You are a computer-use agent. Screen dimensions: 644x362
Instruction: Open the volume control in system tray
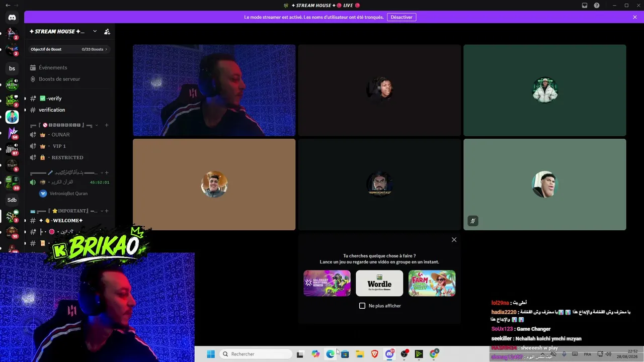(x=608, y=354)
